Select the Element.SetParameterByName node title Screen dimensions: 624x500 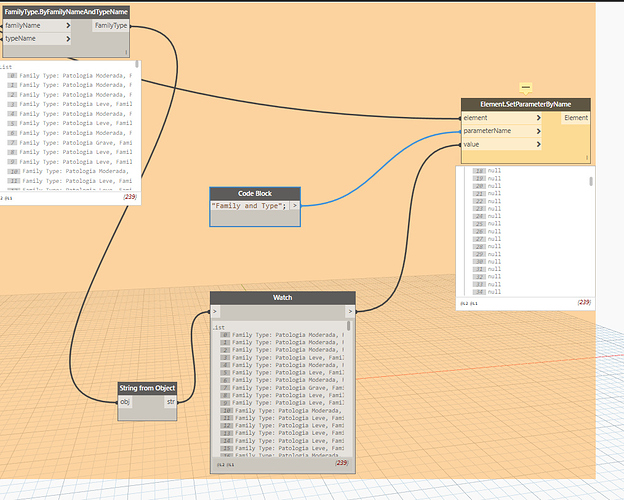[x=525, y=104]
